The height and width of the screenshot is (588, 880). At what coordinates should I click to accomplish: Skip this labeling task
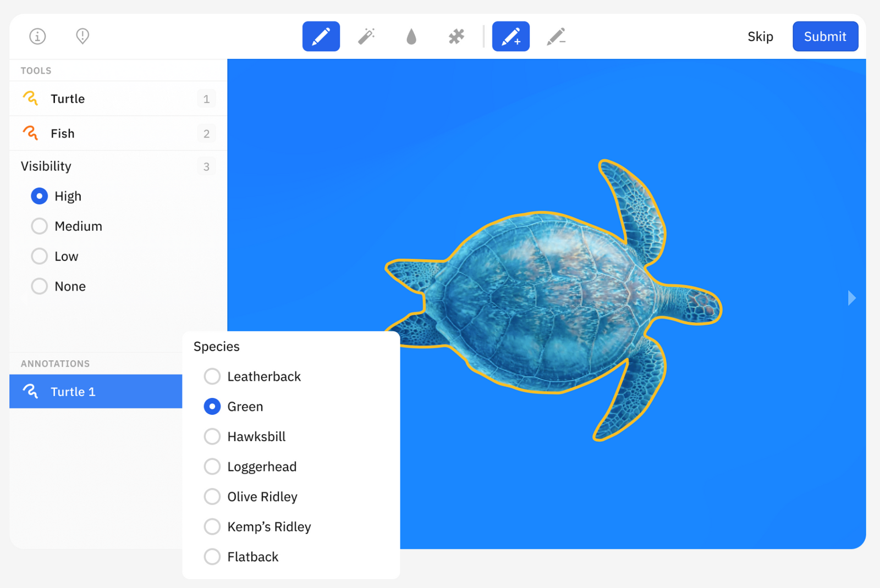pos(760,37)
